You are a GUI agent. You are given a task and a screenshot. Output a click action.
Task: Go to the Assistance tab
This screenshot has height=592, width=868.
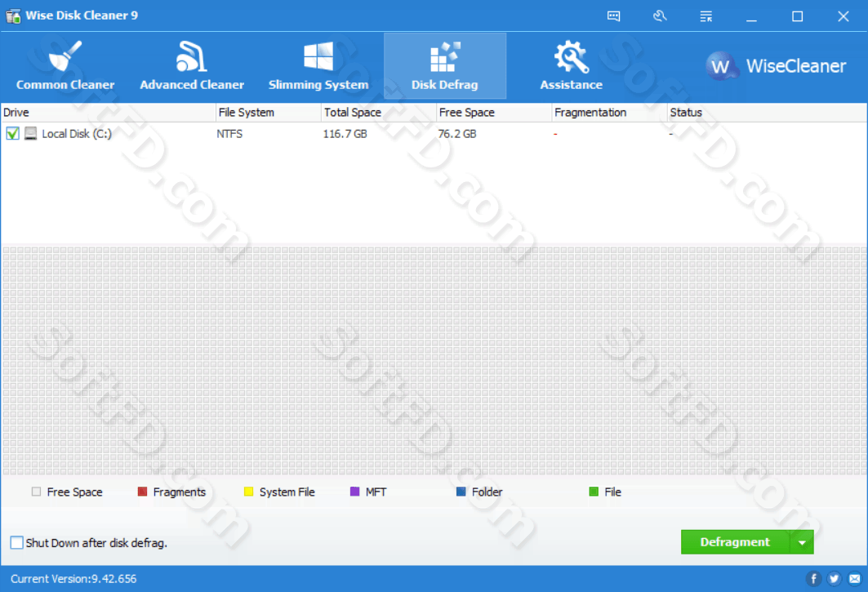[x=572, y=66]
